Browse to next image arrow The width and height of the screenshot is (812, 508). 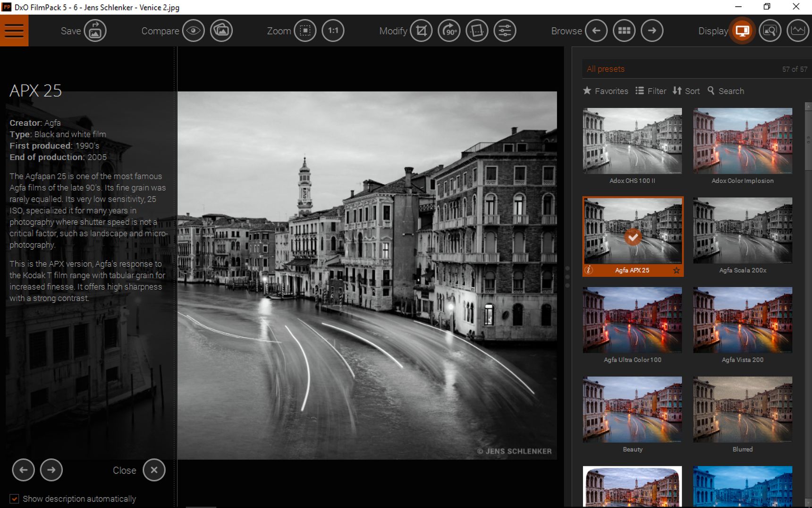[x=652, y=31]
